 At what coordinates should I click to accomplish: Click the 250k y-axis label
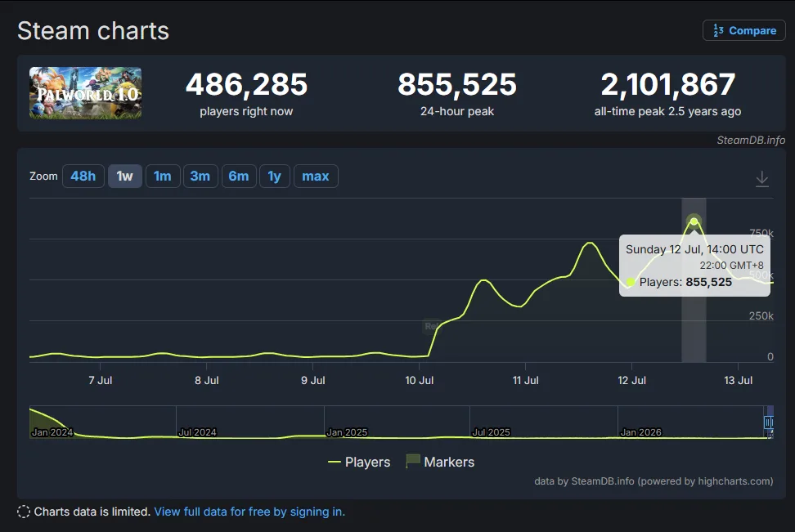click(x=761, y=315)
